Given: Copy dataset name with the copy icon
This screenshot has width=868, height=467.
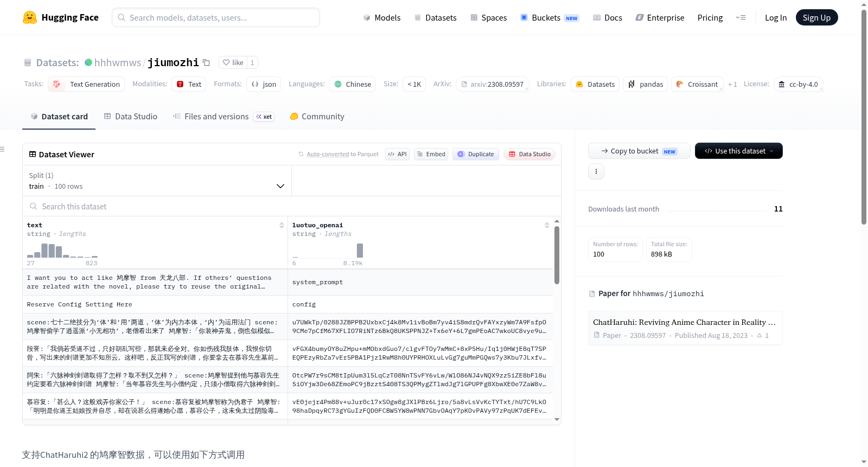Looking at the screenshot, I should (x=206, y=62).
